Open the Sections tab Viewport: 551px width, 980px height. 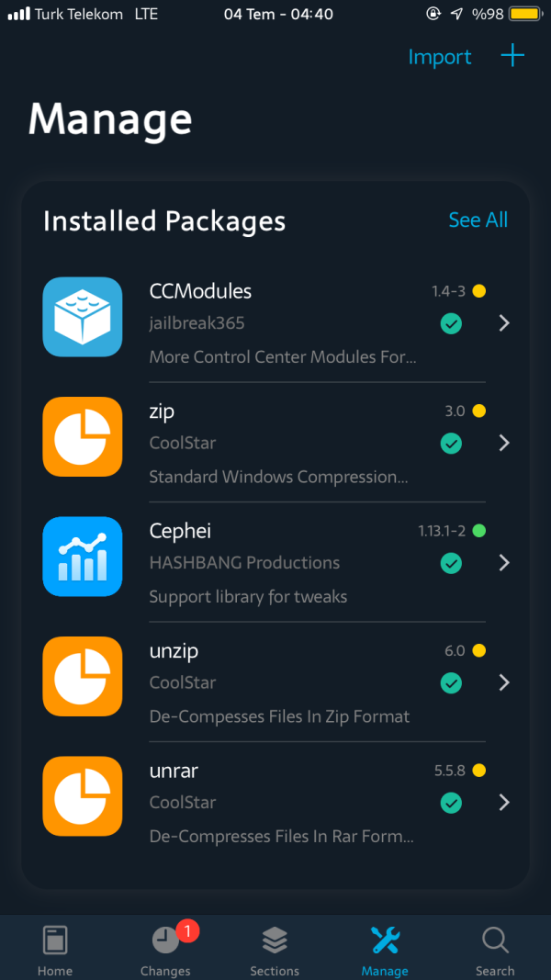coord(275,951)
